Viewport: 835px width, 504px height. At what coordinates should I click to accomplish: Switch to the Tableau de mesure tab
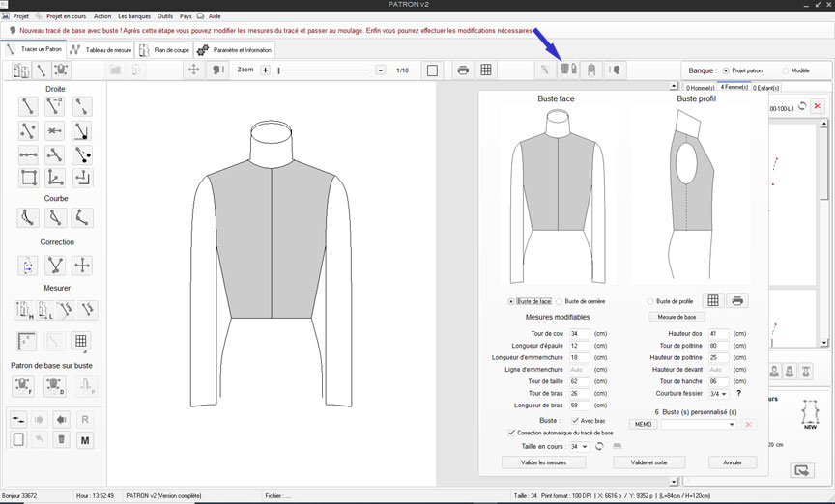[x=101, y=49]
